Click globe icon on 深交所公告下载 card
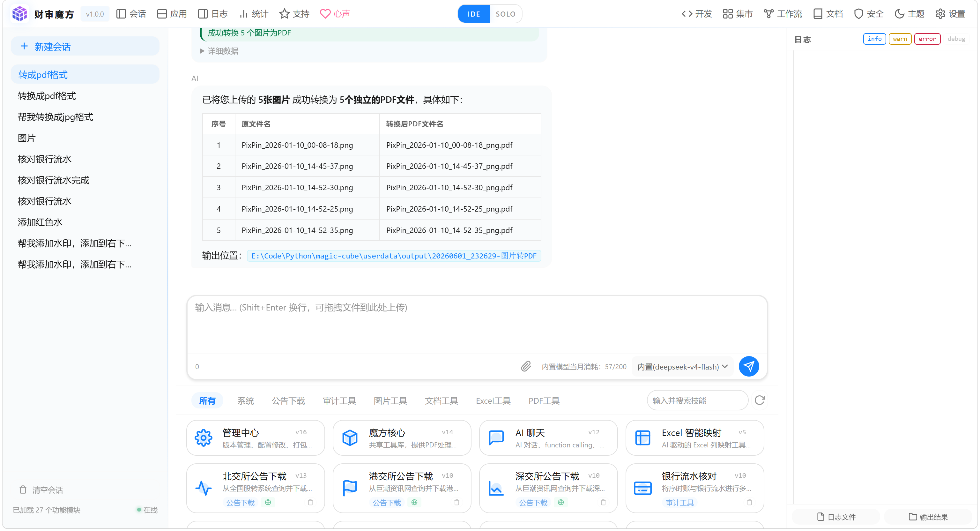980x531 pixels. (x=561, y=503)
